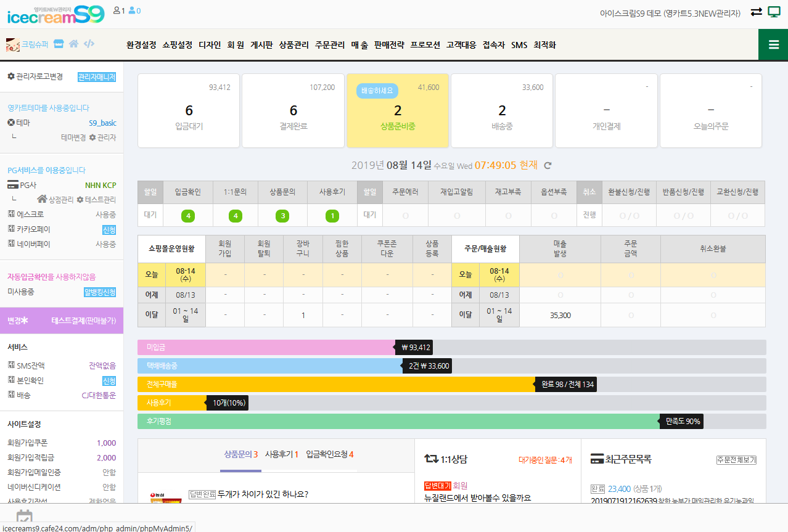This screenshot has height=532, width=788.
Task: Open the green hamburger menu button
Action: (773, 44)
